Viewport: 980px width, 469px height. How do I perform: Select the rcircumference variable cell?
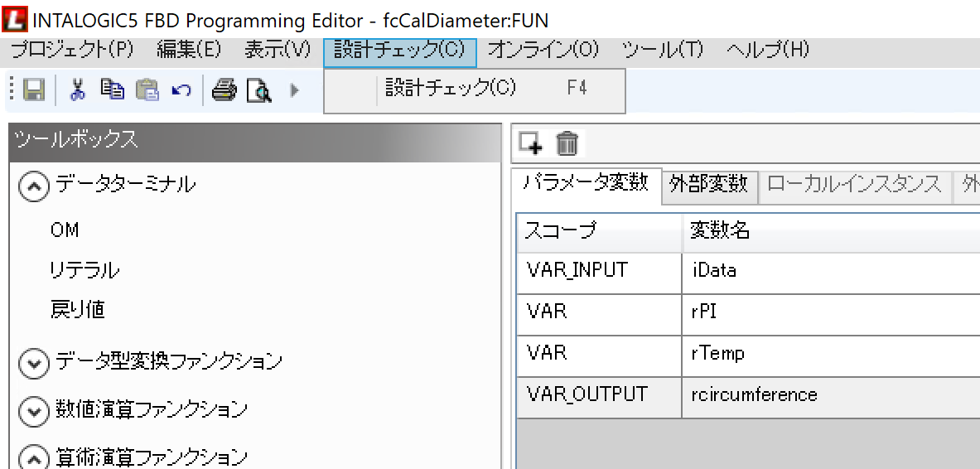tap(753, 394)
